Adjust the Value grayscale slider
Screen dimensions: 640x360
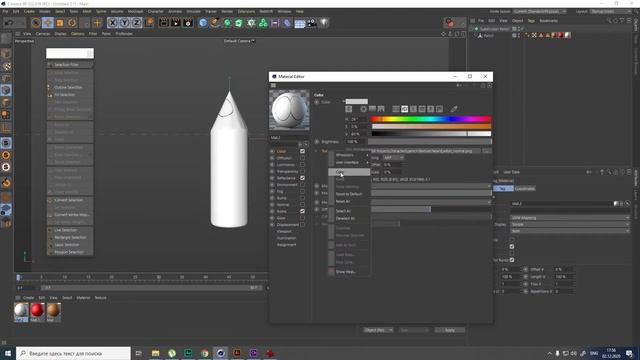click(431, 133)
